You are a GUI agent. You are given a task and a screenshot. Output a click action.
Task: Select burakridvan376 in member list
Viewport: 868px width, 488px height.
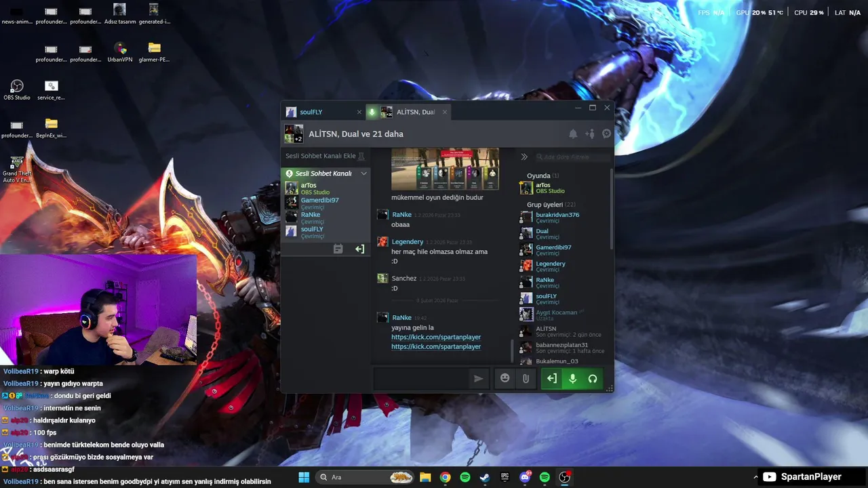point(563,218)
